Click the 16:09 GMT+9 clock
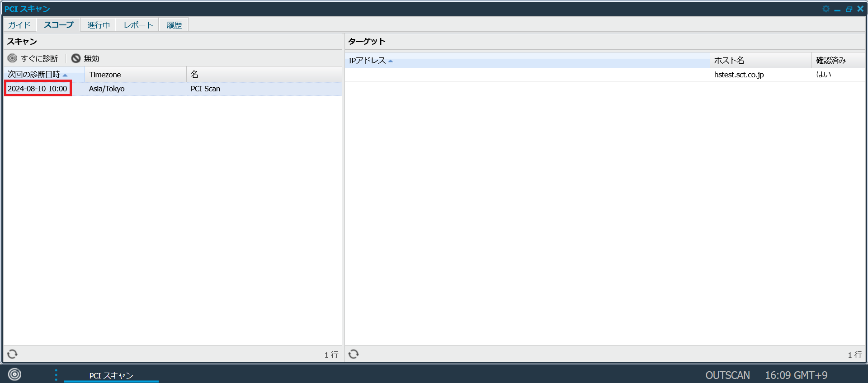Viewport: 868px width, 383px height. (x=796, y=375)
